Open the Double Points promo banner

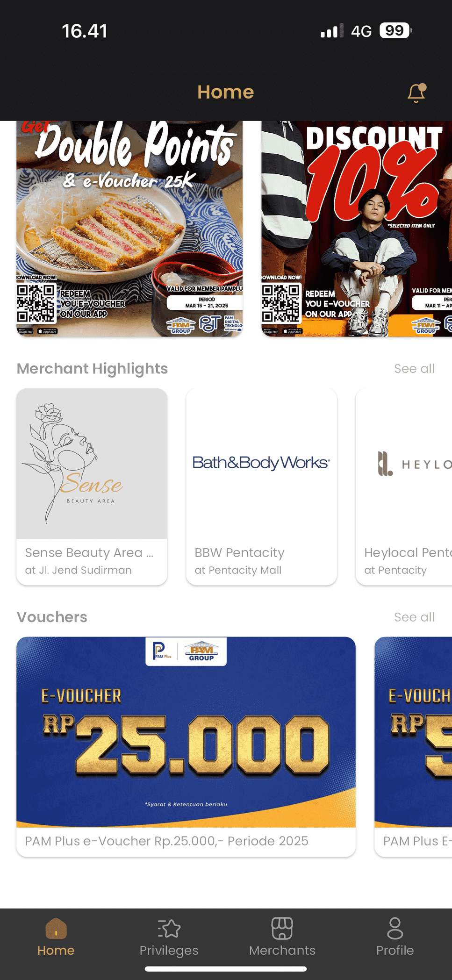tap(129, 229)
